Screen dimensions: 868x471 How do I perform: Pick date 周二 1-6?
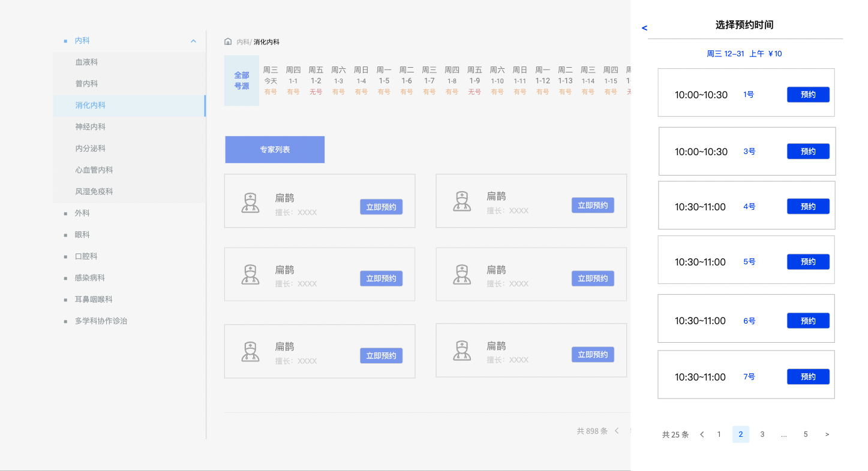click(x=407, y=81)
